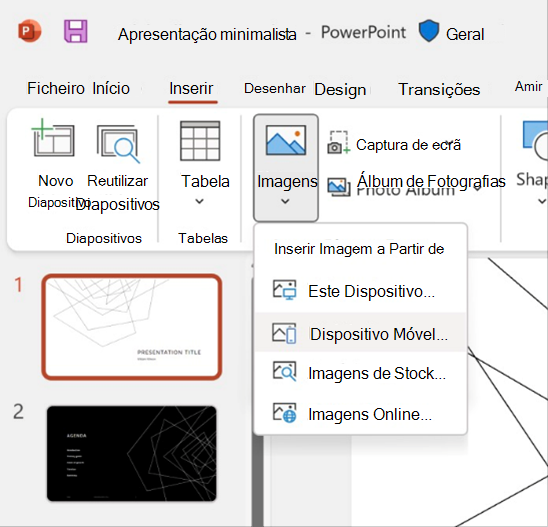Click the PowerPoint app logo icon
This screenshot has width=548, height=527.
[30, 31]
